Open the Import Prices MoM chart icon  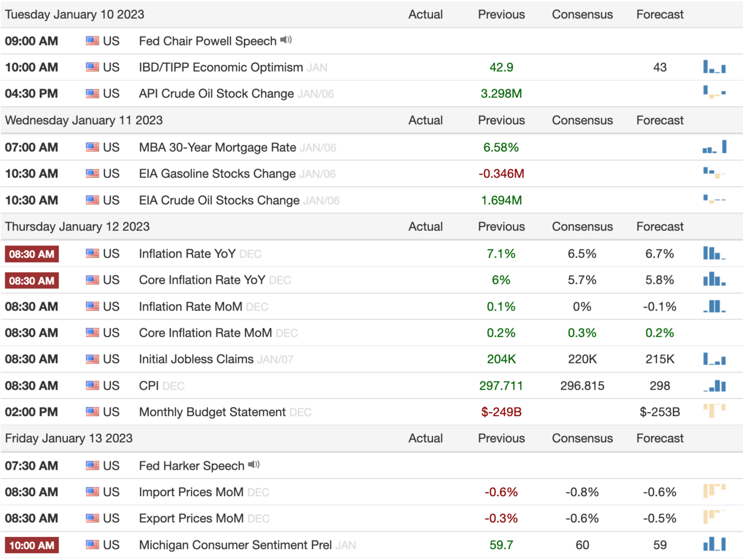click(714, 491)
